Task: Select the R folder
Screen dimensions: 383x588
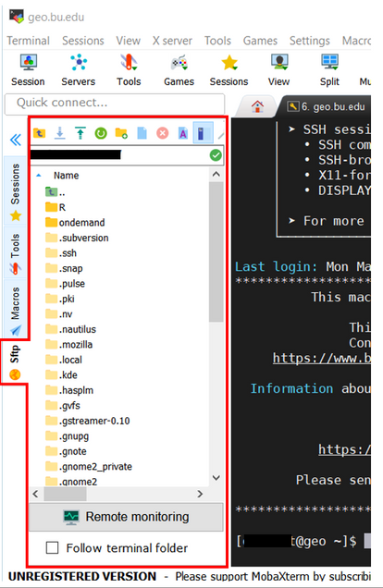Action: click(56, 207)
